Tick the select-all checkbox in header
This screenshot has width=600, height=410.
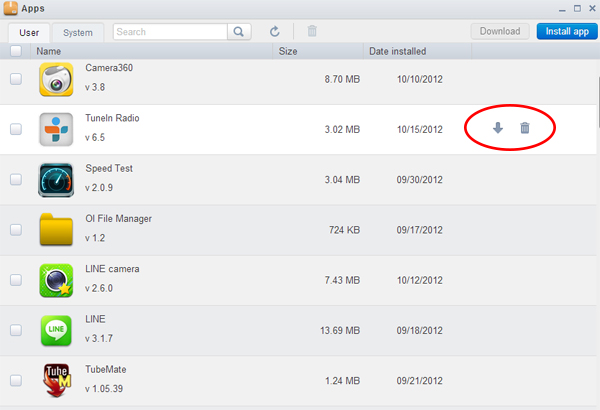pyautogui.click(x=16, y=51)
